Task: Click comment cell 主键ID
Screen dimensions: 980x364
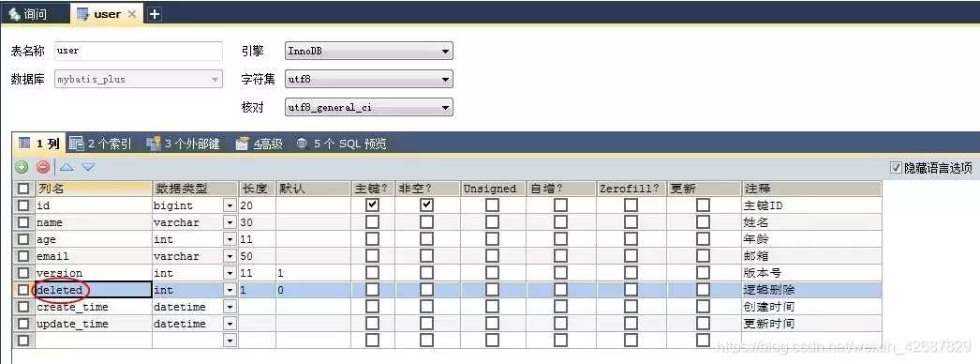Action: (x=812, y=205)
